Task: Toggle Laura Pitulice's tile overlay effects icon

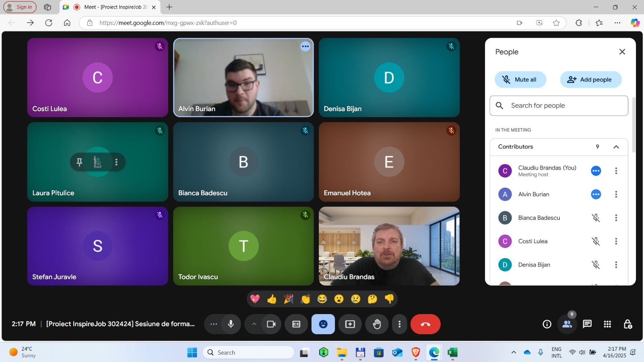Action: pos(97,162)
